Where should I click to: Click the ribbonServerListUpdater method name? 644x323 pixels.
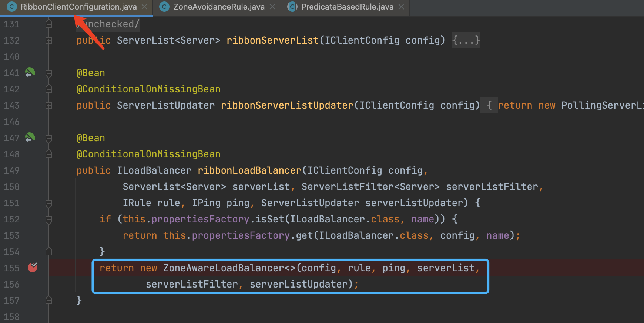pos(287,105)
